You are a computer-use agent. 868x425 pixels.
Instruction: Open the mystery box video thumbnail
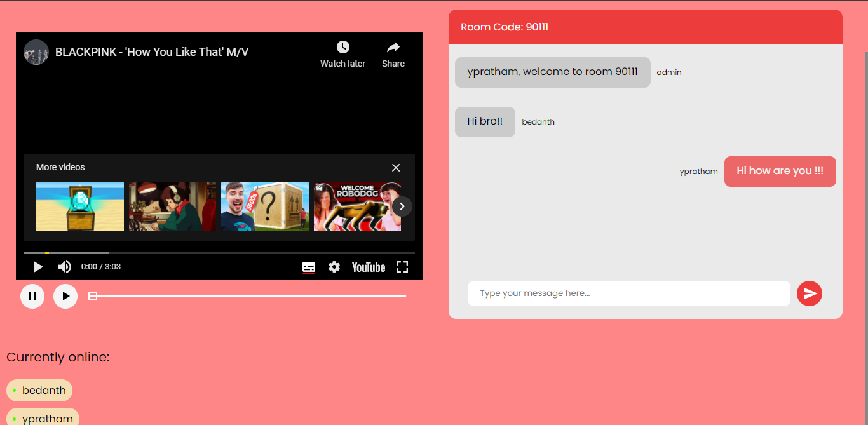click(265, 206)
